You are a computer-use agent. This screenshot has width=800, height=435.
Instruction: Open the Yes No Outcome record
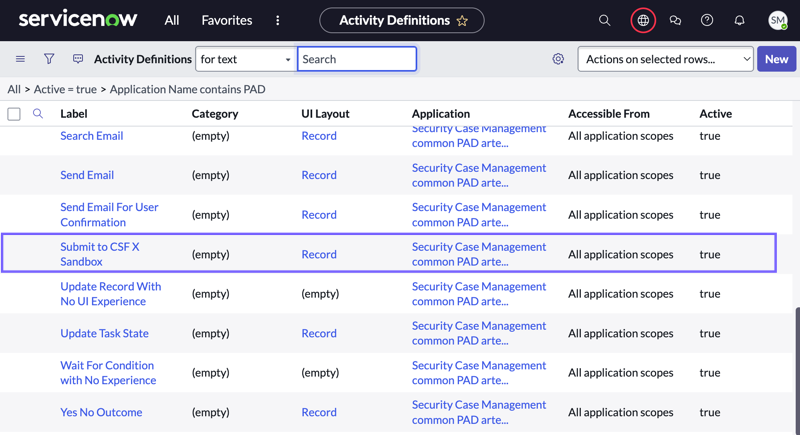click(x=101, y=412)
